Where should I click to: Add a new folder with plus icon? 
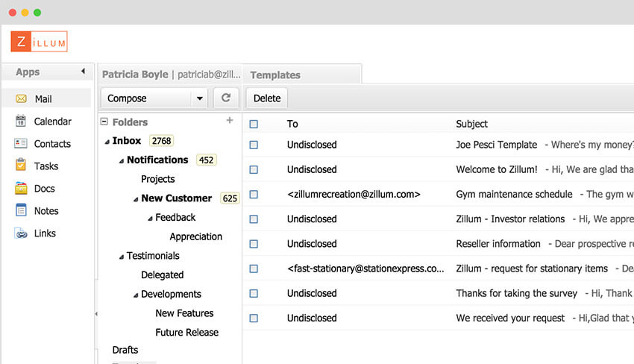click(x=230, y=120)
